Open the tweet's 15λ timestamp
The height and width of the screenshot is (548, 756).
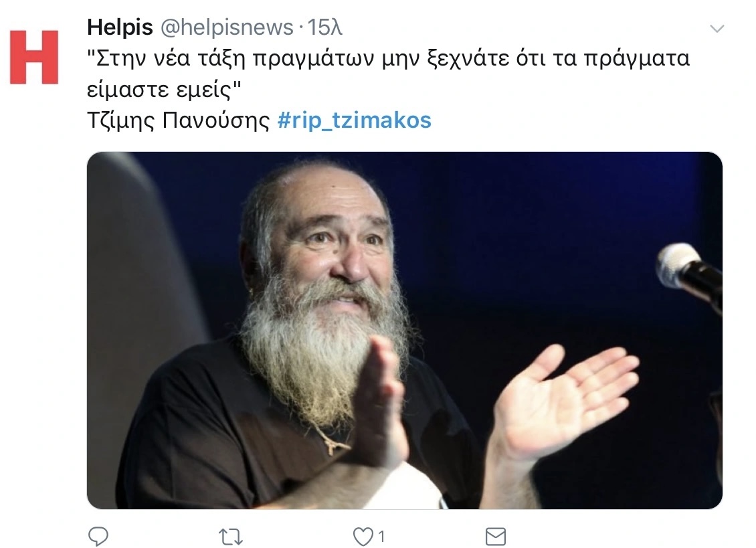324,27
